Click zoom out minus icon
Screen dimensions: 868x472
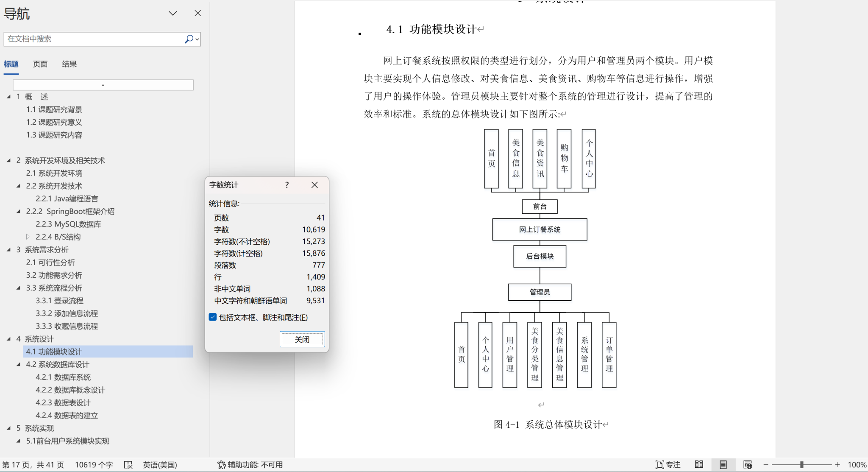766,465
